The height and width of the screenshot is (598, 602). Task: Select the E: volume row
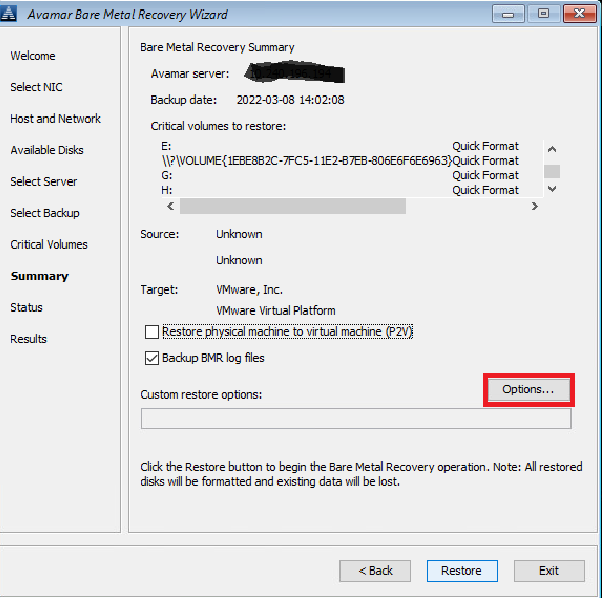click(340, 146)
